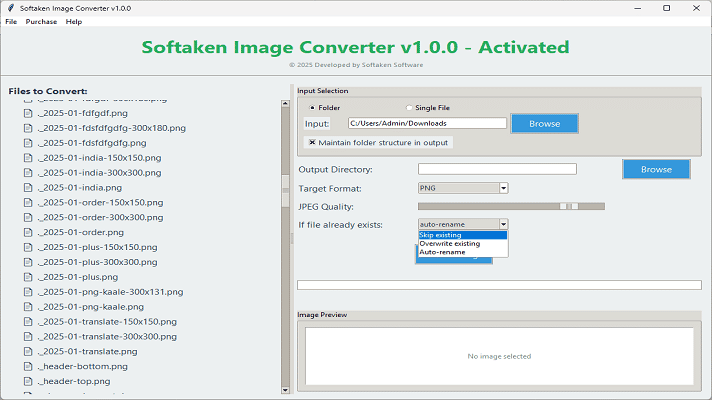Click file icon beside _2025-01-fdsfdfgdfg.png
The image size is (712, 400).
pos(28,143)
